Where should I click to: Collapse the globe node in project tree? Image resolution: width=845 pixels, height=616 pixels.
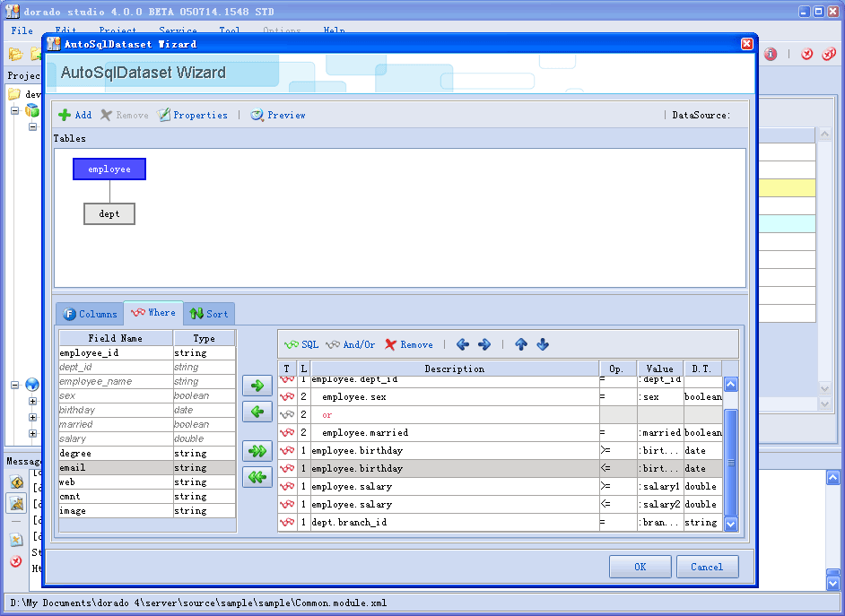(15, 385)
